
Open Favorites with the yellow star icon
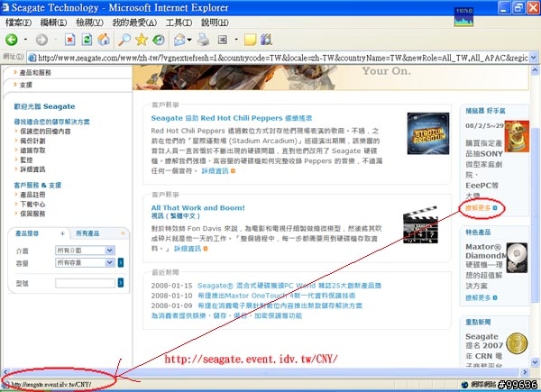(142, 40)
